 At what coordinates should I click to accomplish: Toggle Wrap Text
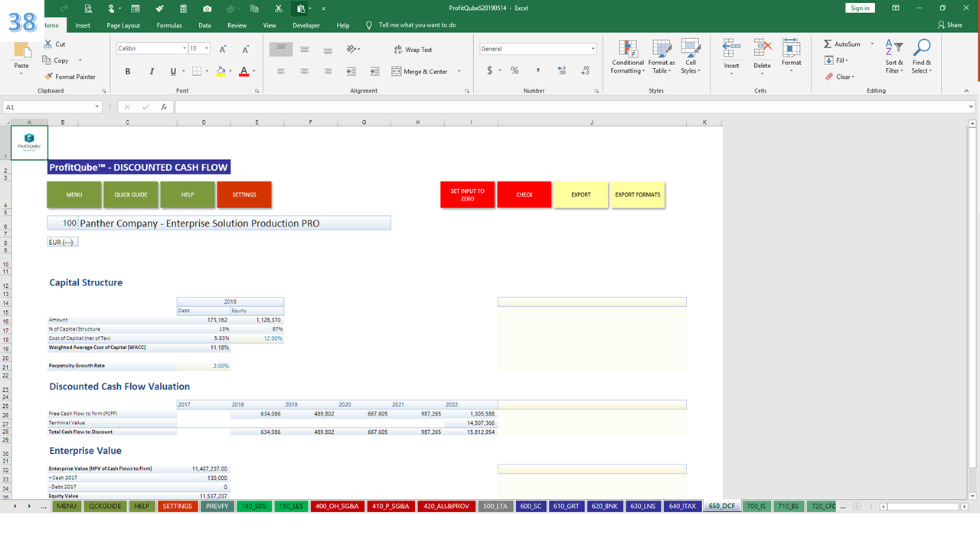(x=413, y=50)
